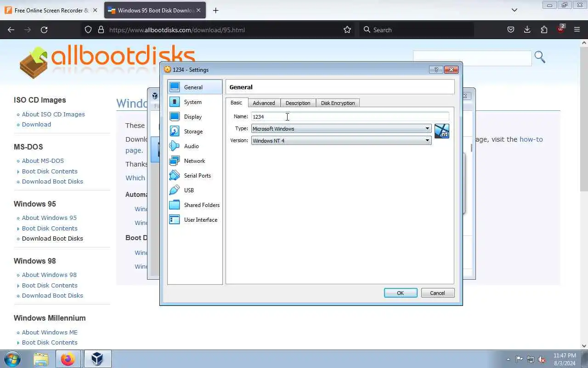Click the Settings dialog help button
The height and width of the screenshot is (368, 588).
pyautogui.click(x=436, y=69)
